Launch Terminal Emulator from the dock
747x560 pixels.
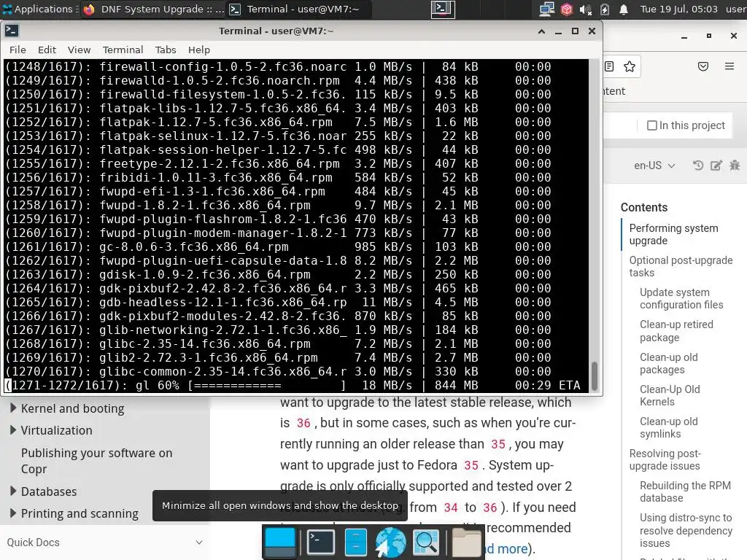pos(320,542)
